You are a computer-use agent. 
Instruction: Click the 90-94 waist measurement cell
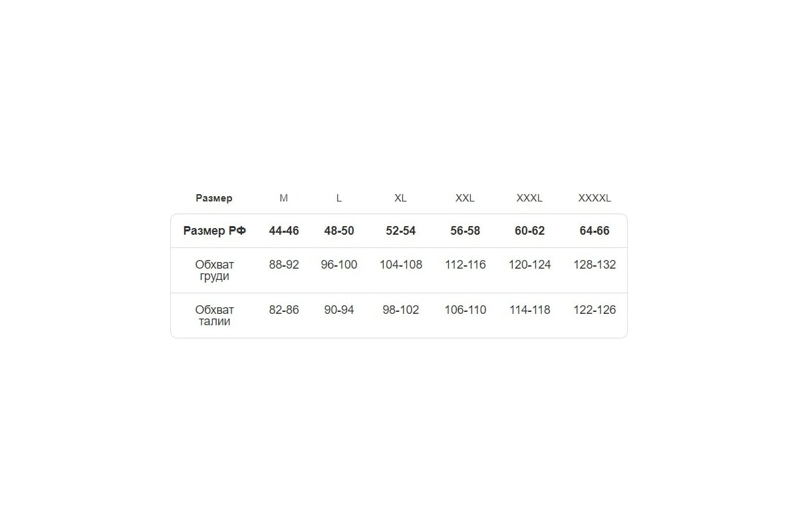pyautogui.click(x=339, y=310)
